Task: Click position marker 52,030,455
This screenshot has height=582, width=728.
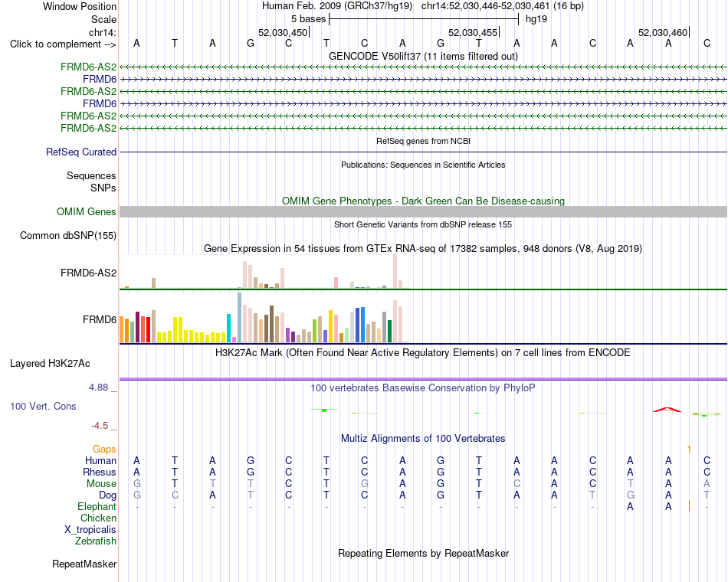Action: tap(473, 32)
